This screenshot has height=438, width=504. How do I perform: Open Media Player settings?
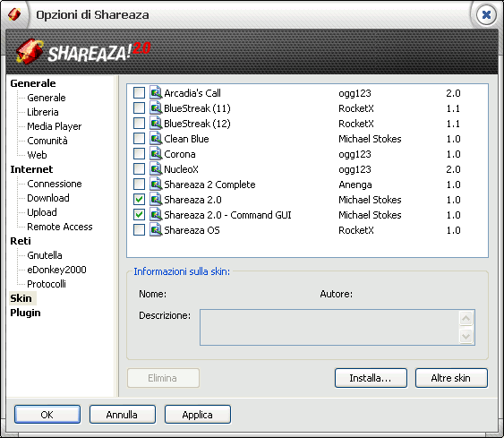55,126
